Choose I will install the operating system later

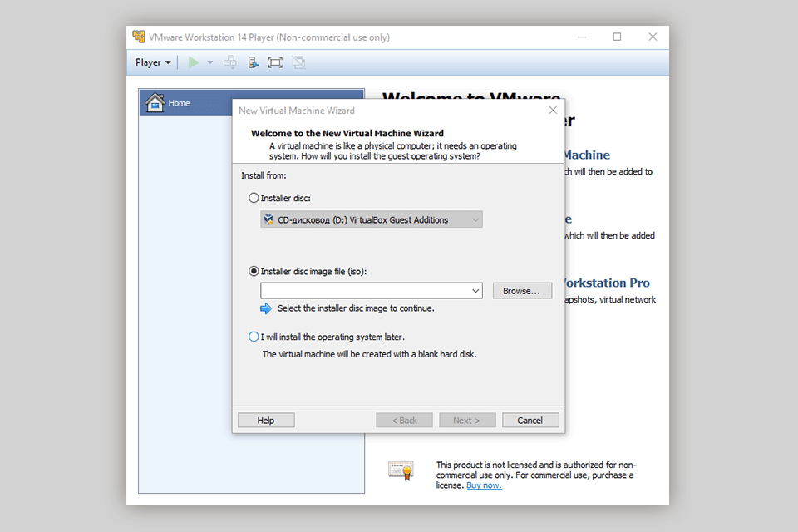(254, 337)
